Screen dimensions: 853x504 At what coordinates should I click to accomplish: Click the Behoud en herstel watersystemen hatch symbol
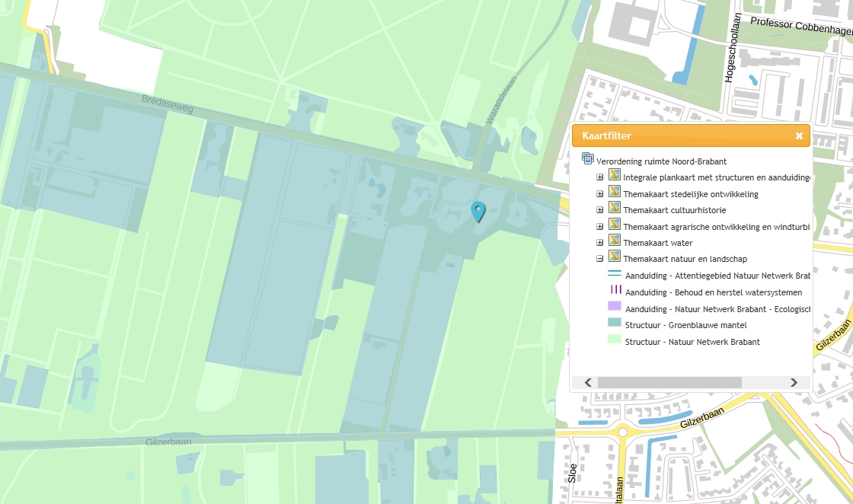coord(616,290)
